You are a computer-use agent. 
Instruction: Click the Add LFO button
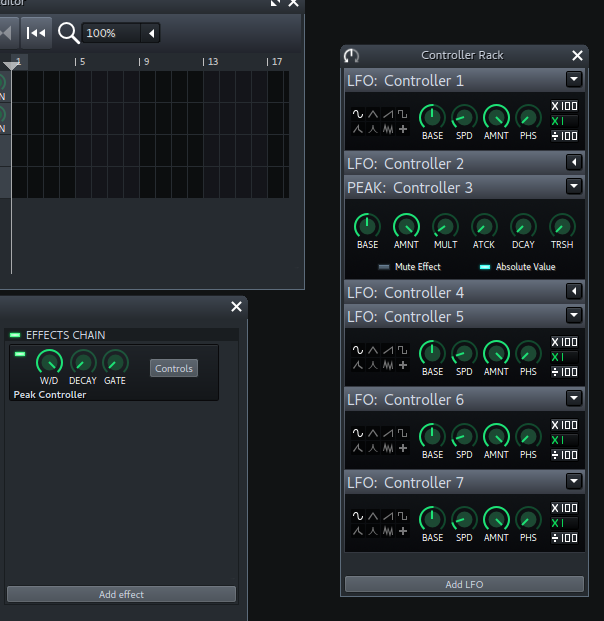[464, 585]
